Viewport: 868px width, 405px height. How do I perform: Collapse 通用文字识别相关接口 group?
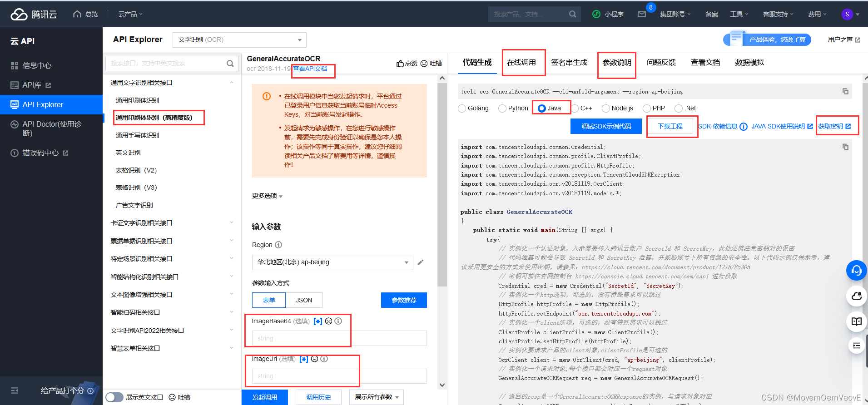point(172,83)
